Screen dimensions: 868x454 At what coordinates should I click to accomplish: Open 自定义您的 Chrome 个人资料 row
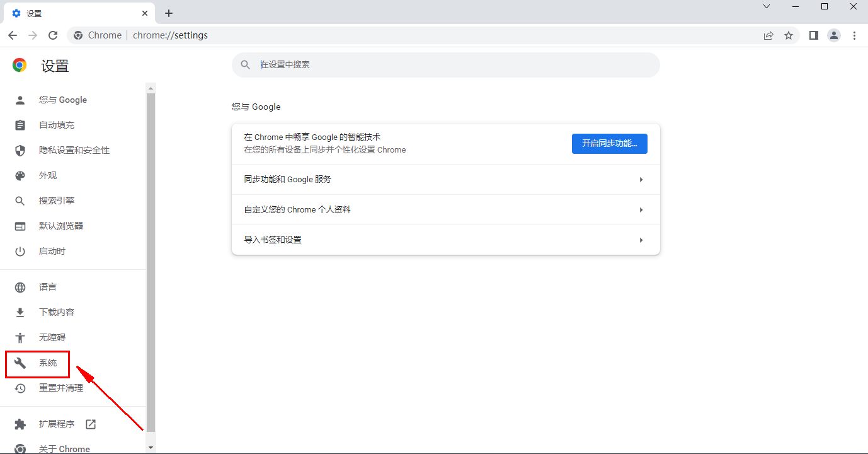446,210
